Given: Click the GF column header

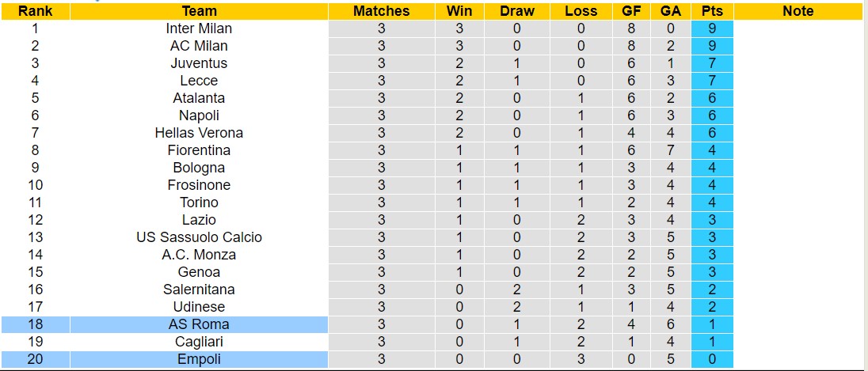Looking at the screenshot, I should (631, 11).
